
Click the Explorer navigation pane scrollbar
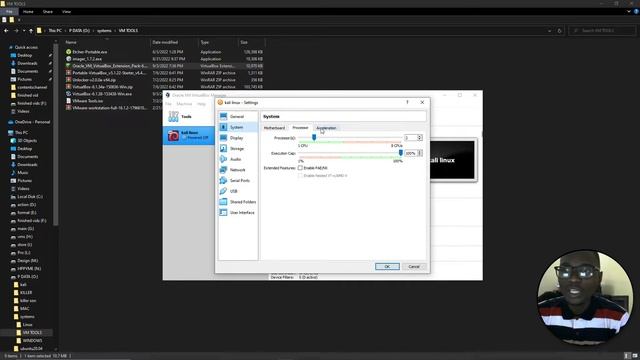point(56,135)
